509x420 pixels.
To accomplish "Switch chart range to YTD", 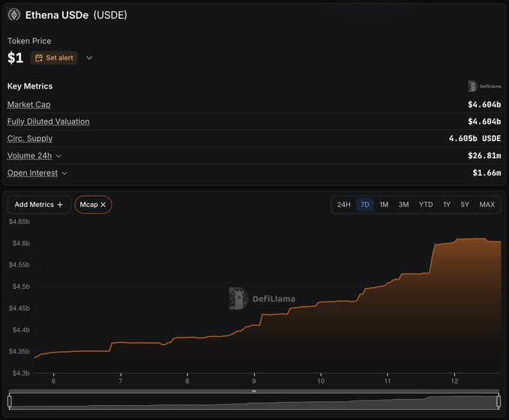I will tap(426, 205).
